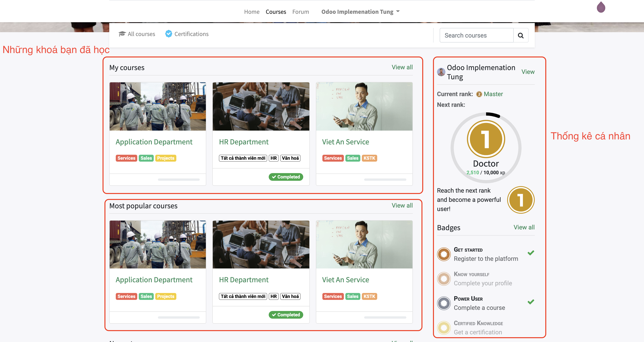Open the Forum menu item
644x342 pixels.
coord(301,12)
